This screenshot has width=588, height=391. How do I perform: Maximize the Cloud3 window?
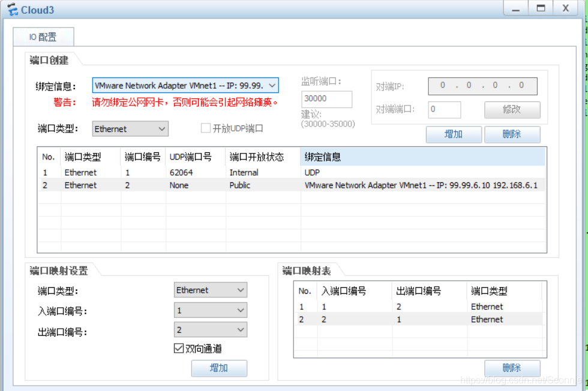pyautogui.click(x=541, y=8)
